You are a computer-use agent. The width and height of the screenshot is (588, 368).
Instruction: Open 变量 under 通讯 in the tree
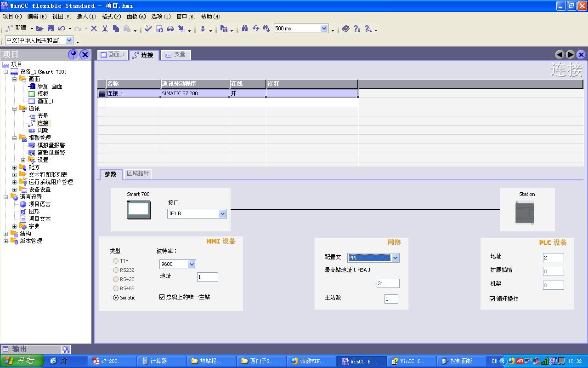click(43, 116)
